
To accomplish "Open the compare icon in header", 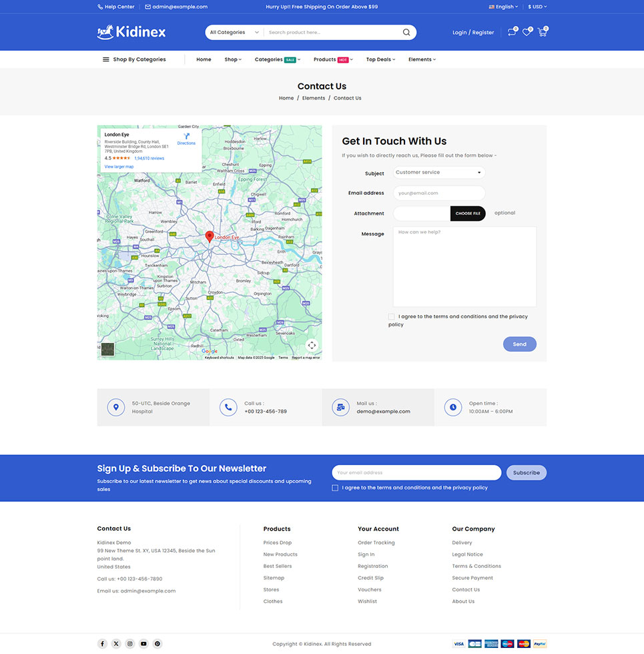I will (512, 32).
